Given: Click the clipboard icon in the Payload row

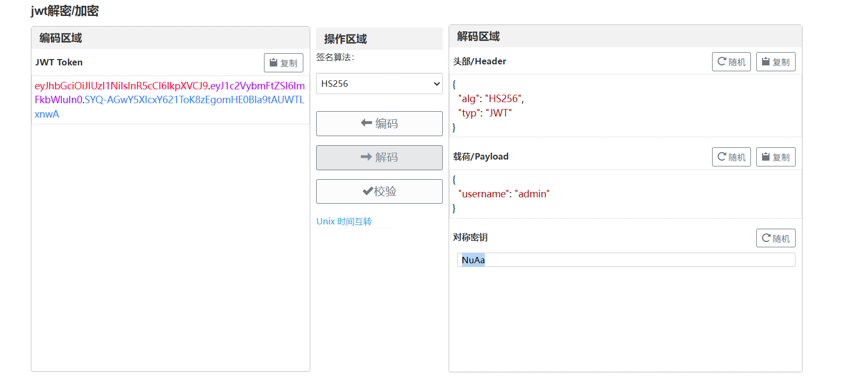Looking at the screenshot, I should (x=766, y=157).
